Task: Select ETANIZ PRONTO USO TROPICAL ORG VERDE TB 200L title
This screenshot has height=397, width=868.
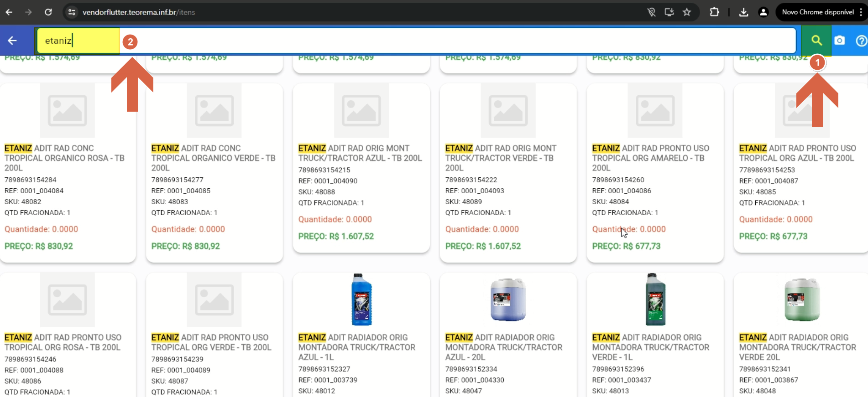Action: (211, 342)
